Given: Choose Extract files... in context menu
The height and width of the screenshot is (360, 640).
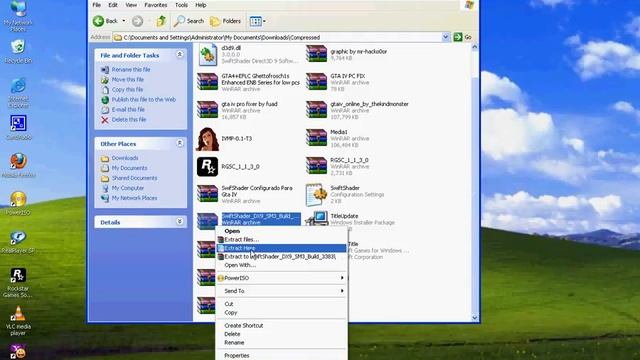Looking at the screenshot, I should [241, 240].
